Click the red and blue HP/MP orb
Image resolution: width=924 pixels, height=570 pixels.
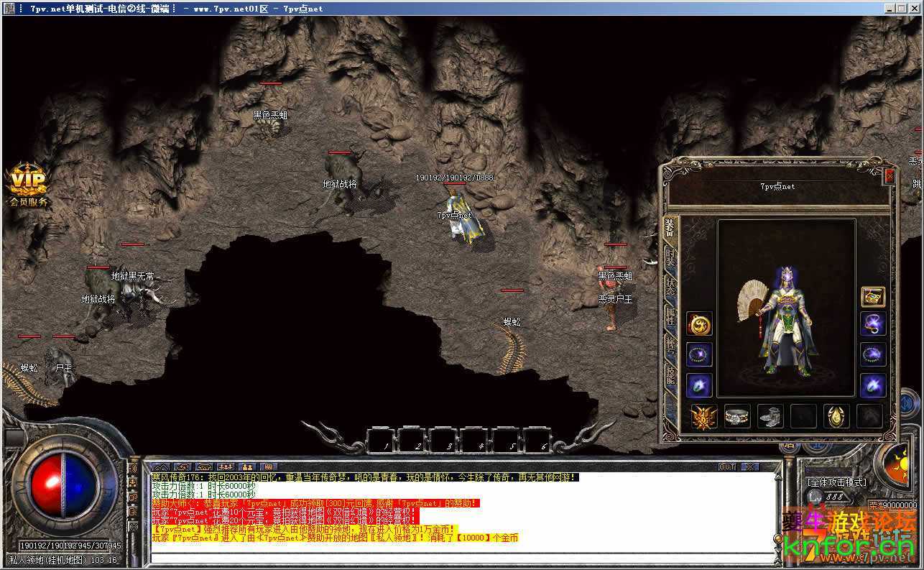[x=63, y=484]
